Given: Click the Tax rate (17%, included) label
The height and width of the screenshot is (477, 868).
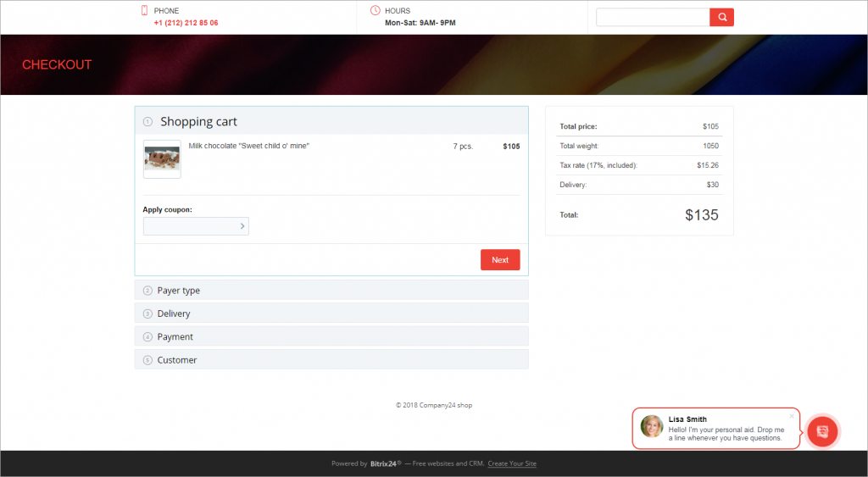Looking at the screenshot, I should coord(598,165).
